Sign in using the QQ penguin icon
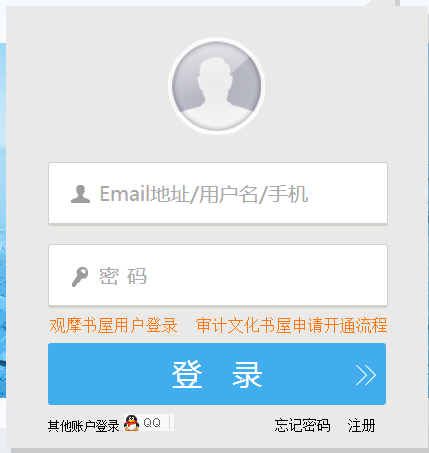The image size is (429, 453). tap(132, 423)
